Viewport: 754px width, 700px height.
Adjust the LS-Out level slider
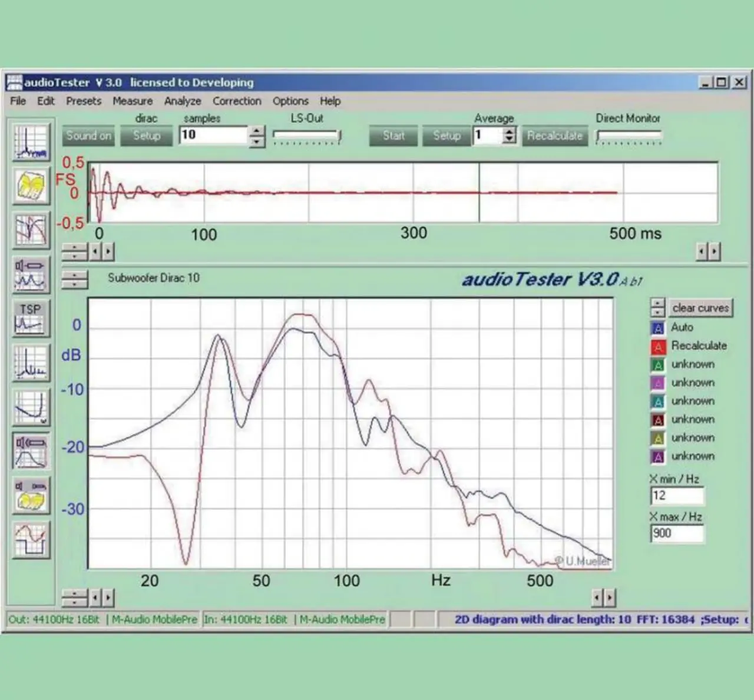tap(306, 136)
